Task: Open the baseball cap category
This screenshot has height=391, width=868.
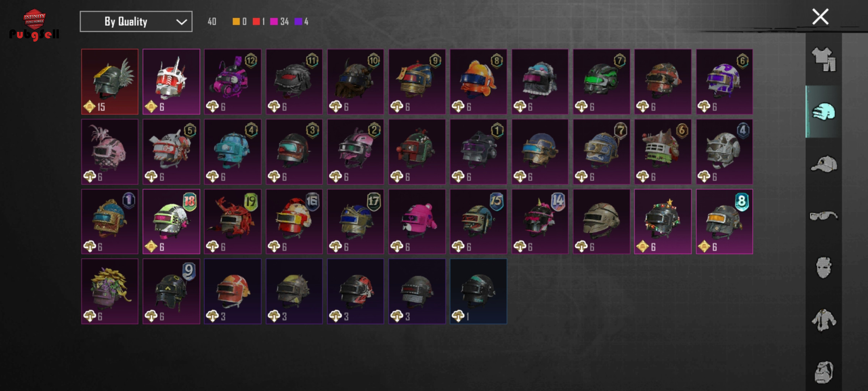Action: [x=824, y=164]
